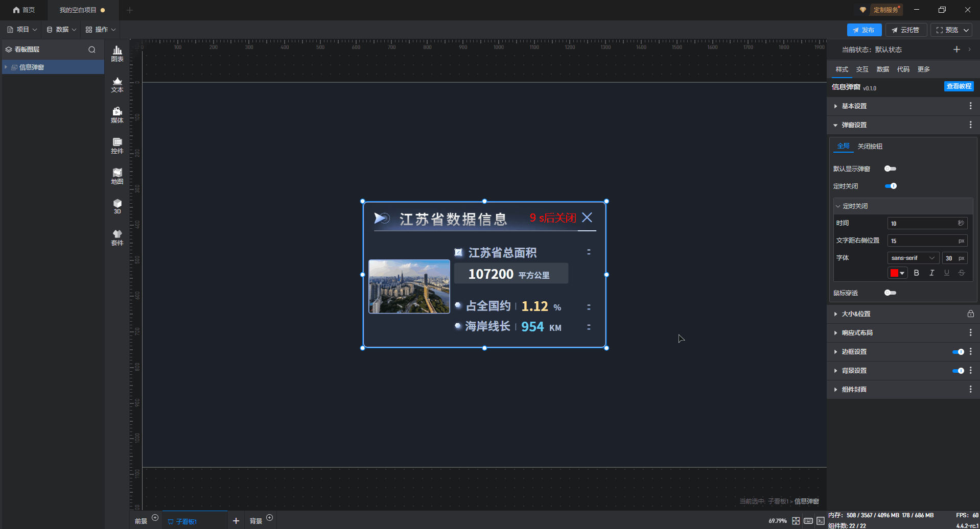Toggle the 鼠标穿透 switch

click(890, 293)
